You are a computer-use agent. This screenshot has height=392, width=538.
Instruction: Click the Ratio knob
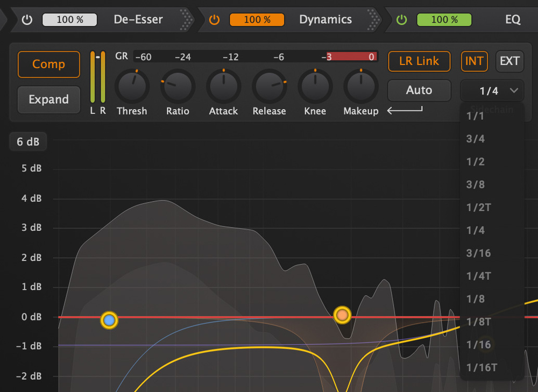[x=178, y=85]
